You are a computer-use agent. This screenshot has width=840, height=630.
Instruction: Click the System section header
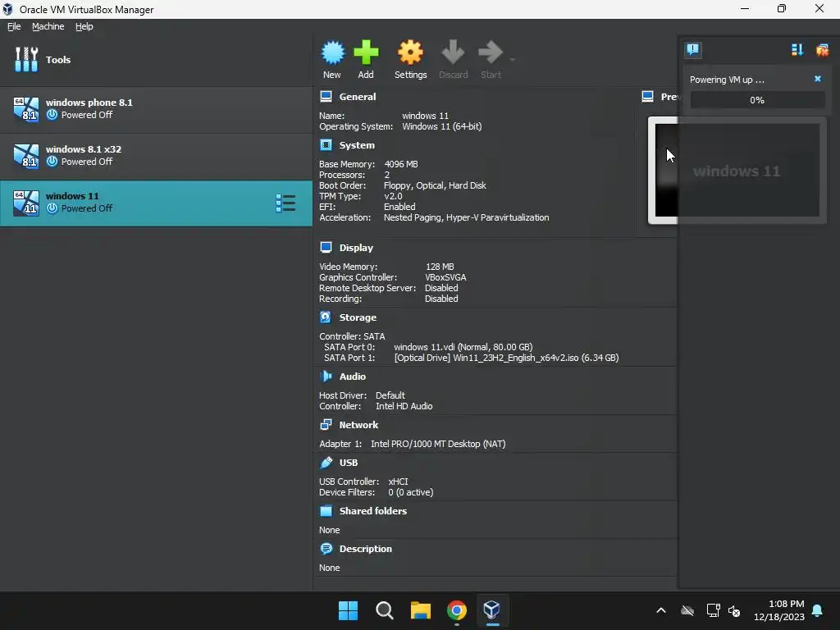357,145
